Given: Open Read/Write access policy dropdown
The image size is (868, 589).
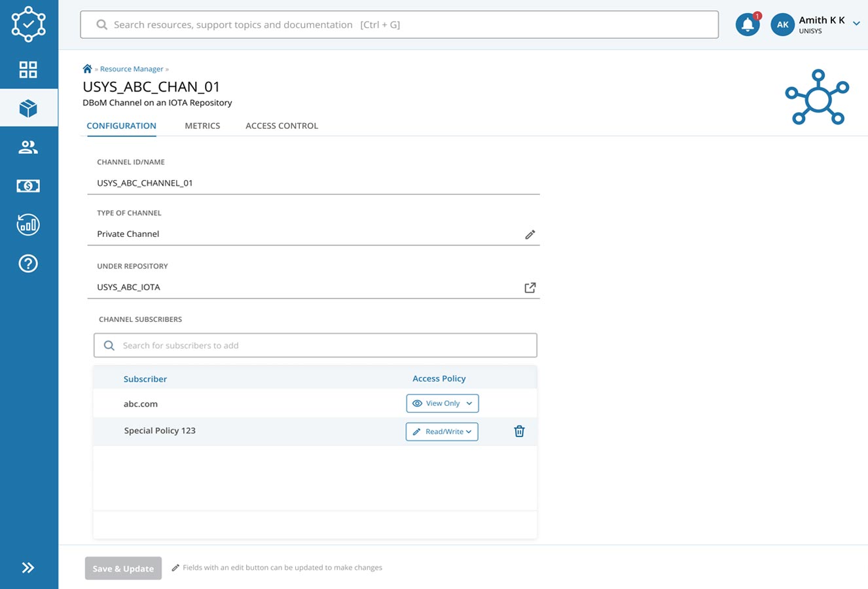Looking at the screenshot, I should tap(442, 432).
